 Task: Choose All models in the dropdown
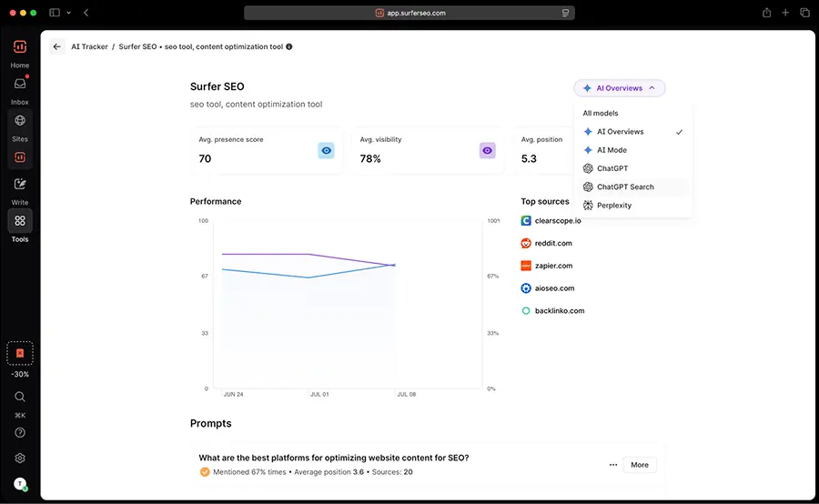601,114
